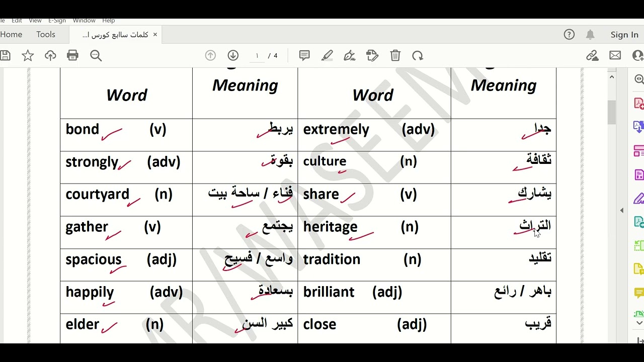Print the PDF document
Screen dimensions: 644x362
coord(73,56)
